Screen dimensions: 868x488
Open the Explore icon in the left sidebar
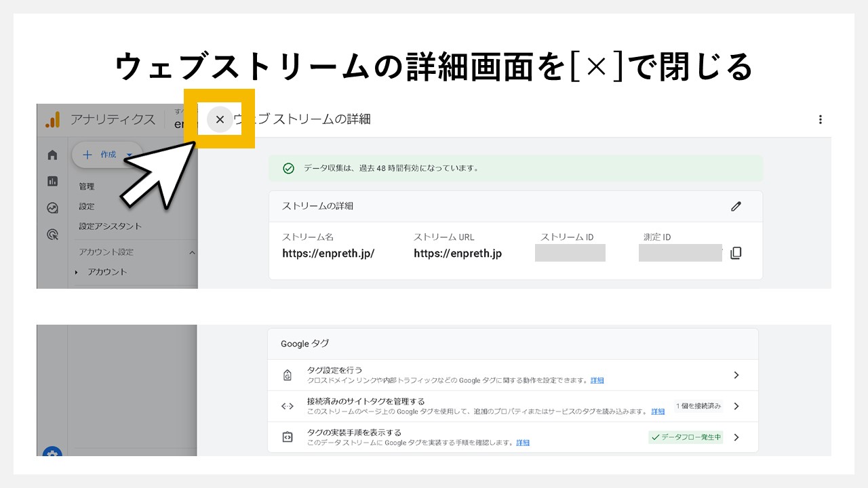(52, 207)
